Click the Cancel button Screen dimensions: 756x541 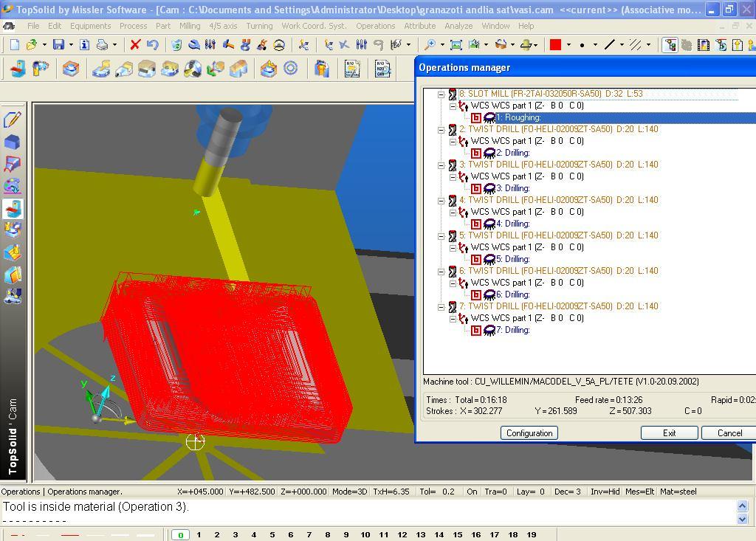(729, 433)
